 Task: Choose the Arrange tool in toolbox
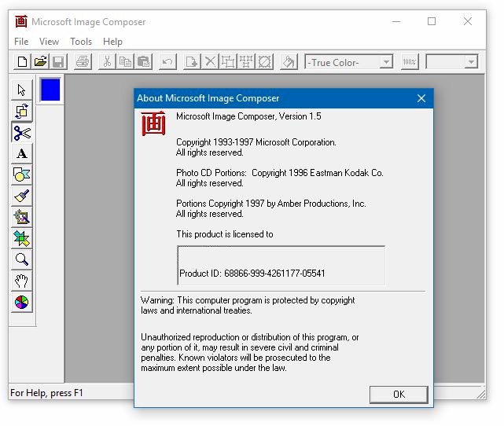coord(21,112)
